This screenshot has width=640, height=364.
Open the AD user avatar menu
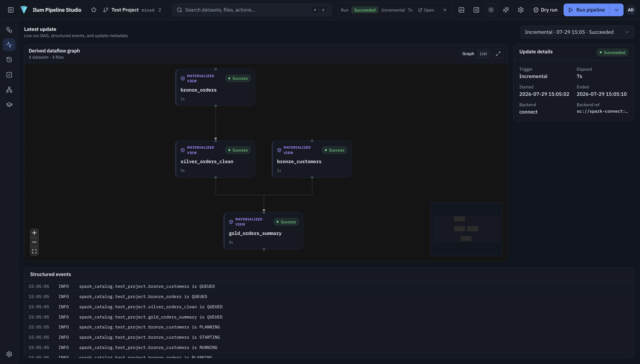(x=631, y=10)
